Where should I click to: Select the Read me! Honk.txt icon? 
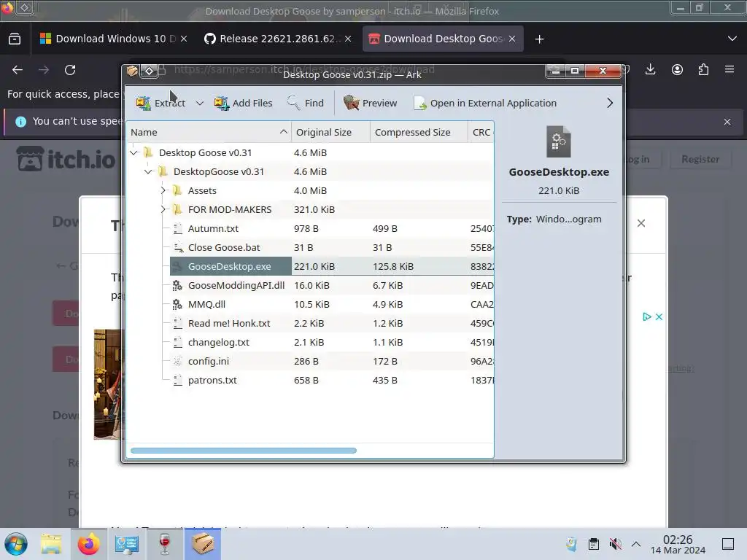pos(178,323)
